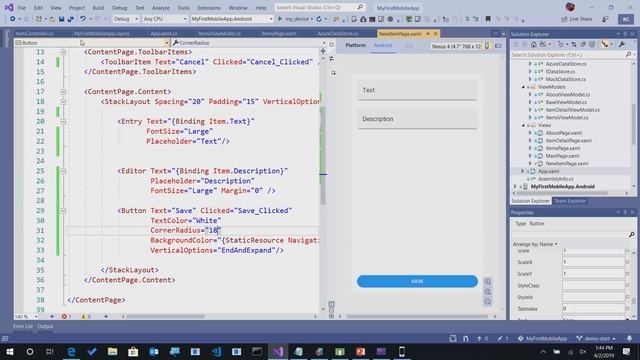The width and height of the screenshot is (640, 360).
Task: Switch to the Team Explorer tab
Action: (x=570, y=201)
